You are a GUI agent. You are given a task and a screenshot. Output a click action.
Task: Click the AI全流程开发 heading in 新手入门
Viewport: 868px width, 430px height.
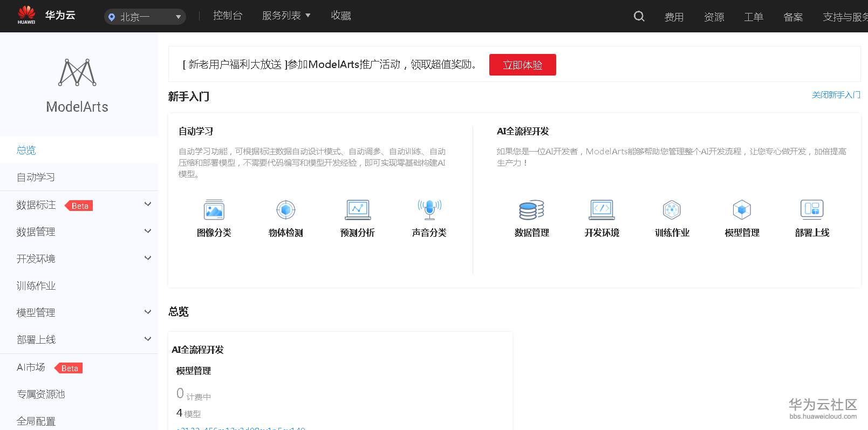click(523, 131)
